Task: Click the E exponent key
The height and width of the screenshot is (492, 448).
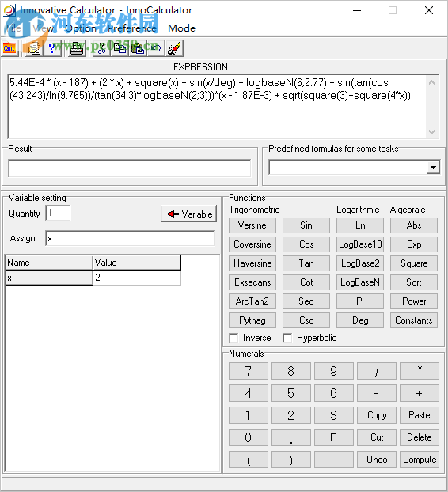Action: click(x=334, y=437)
